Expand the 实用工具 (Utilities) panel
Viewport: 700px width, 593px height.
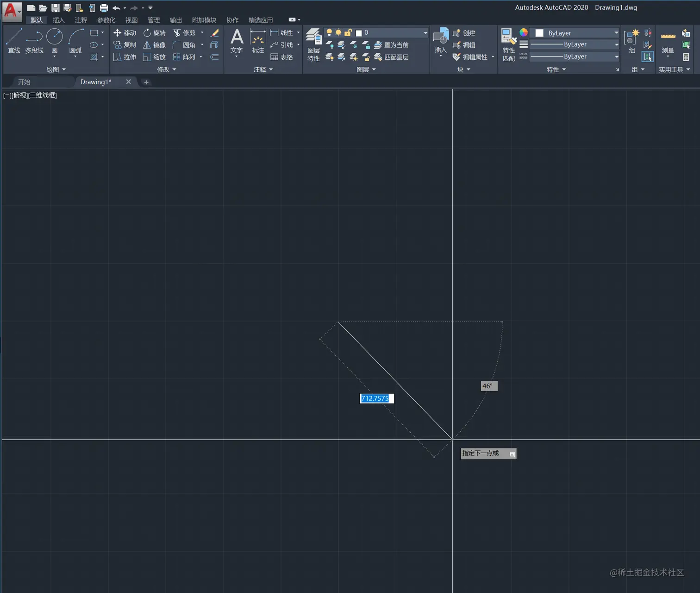coord(675,69)
